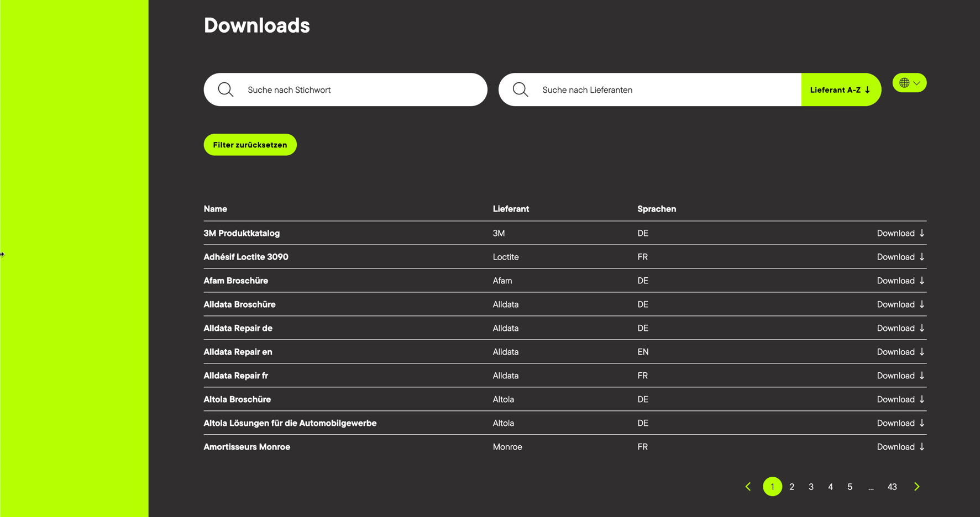Viewport: 980px width, 517px height.
Task: Download Alldata Repair fr
Action: coord(900,376)
